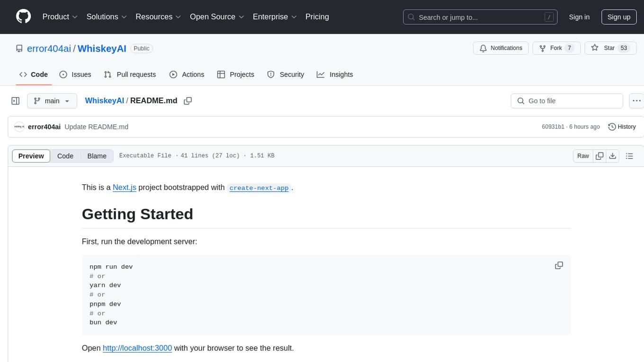Screen dimensions: 644x362
Task: Copy the dev server code block
Action: pos(559,265)
